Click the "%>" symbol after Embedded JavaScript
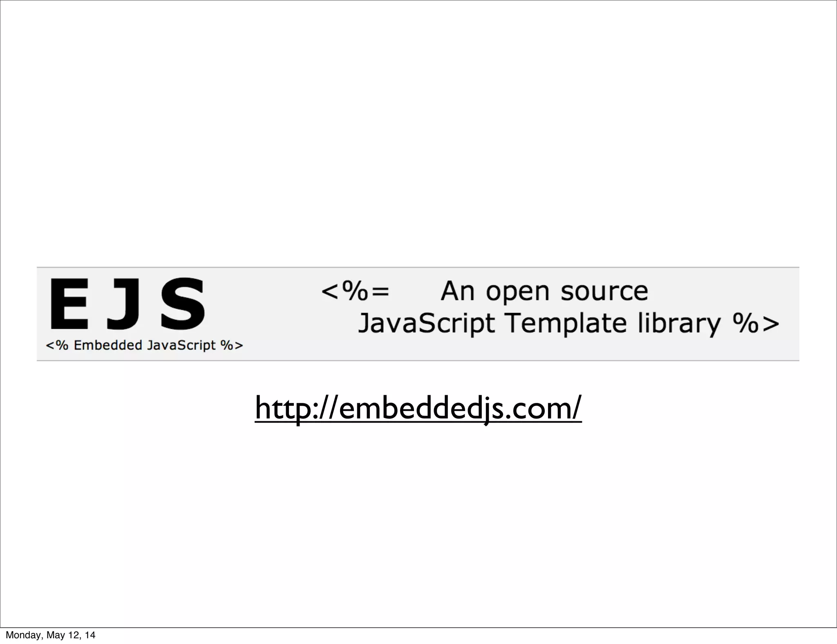837x644 pixels. click(232, 345)
